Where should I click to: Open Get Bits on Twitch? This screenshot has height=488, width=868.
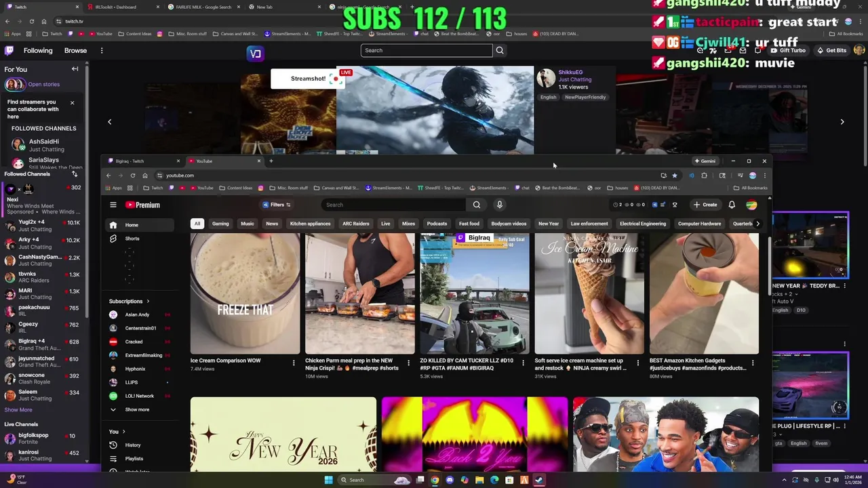click(x=831, y=50)
